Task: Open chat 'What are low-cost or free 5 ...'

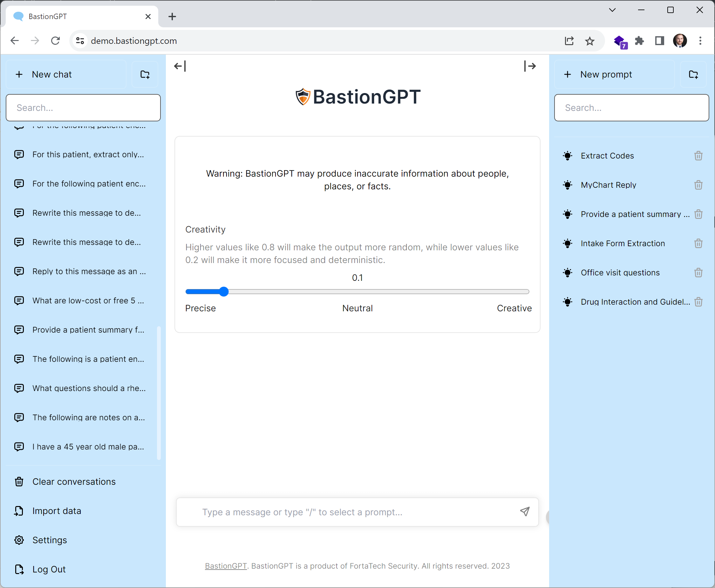Action: point(81,301)
